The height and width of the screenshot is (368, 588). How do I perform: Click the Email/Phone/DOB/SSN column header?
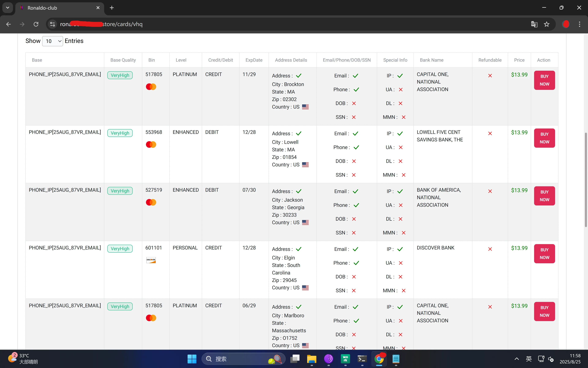coord(347,60)
